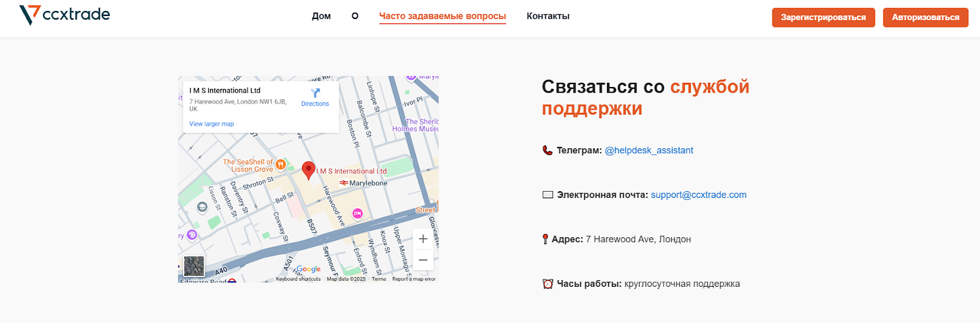Screen dimensions: 980x323
Task: Click the alarm clock icon beside Часы работы
Action: (x=548, y=284)
